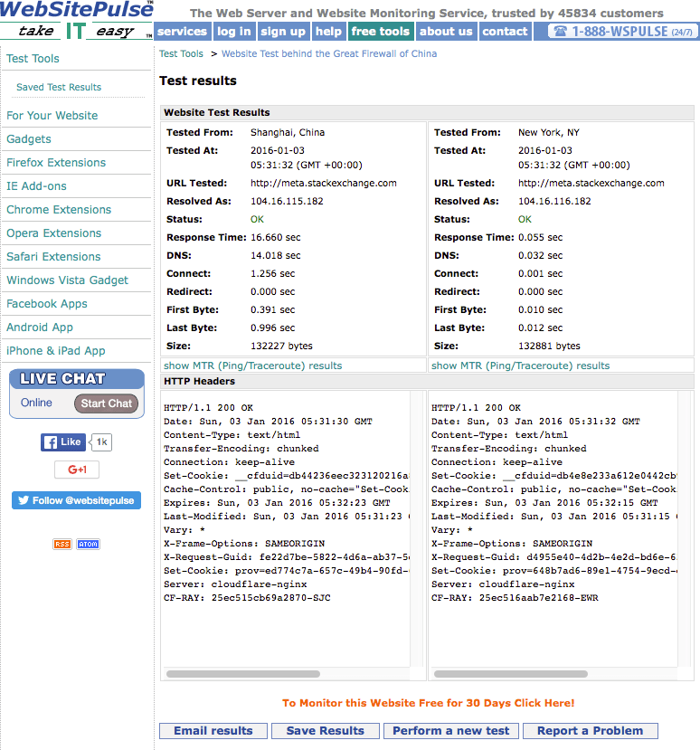This screenshot has width=700, height=750.
Task: Click the New York HTTP headers horizontal scrollbar
Action: [511, 674]
